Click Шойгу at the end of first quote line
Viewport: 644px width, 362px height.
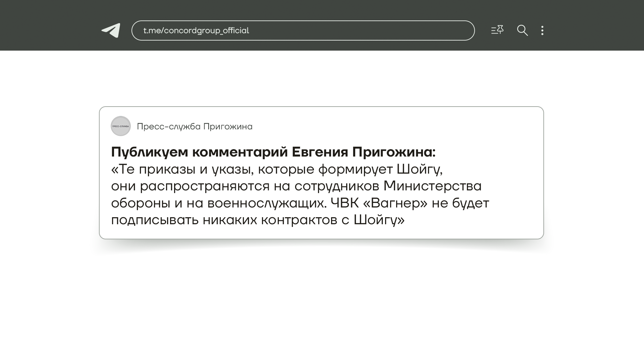click(x=419, y=169)
